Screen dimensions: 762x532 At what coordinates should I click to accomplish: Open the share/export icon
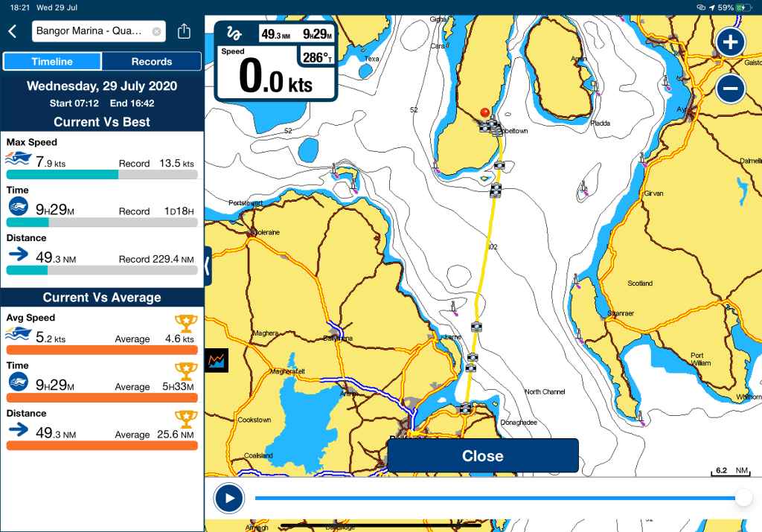coord(185,32)
